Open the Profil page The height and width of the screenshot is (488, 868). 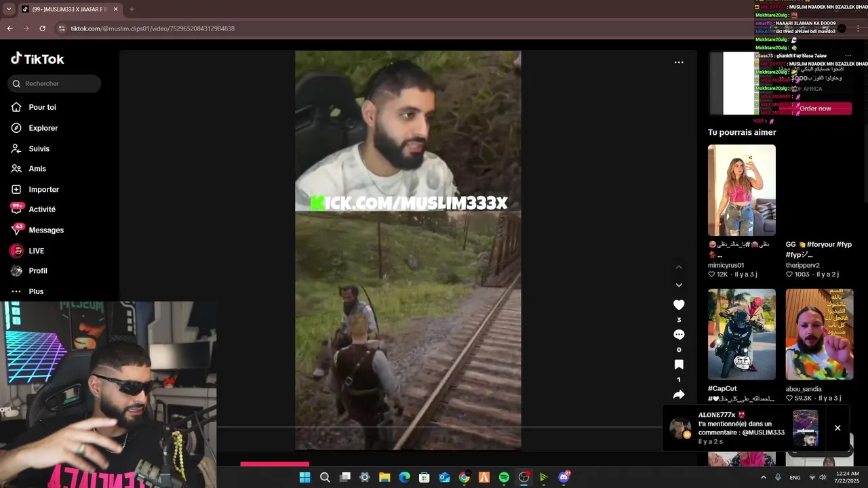(x=38, y=270)
